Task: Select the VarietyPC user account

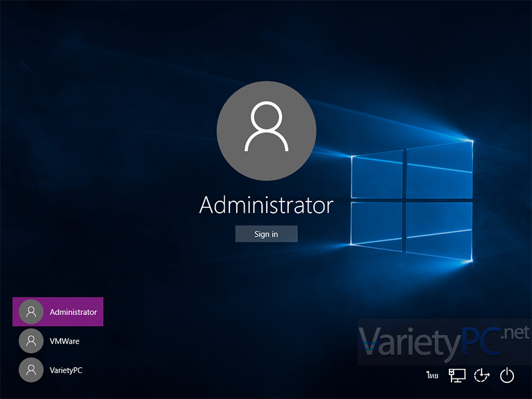Action: point(66,370)
